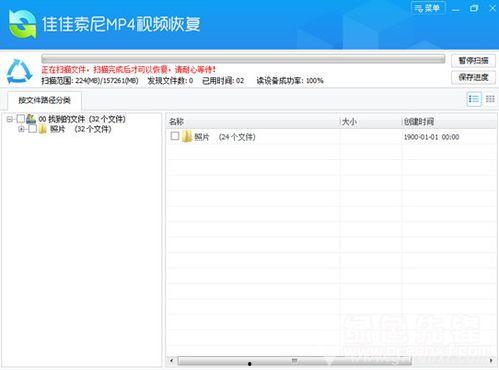Switch to list view icon
This screenshot has width=499, height=370.
(x=474, y=99)
